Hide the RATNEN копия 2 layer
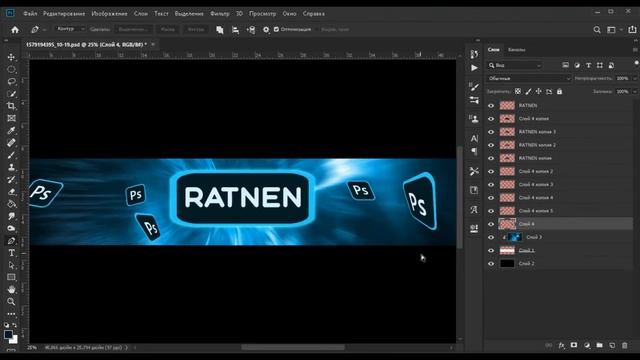Screen dimensions: 640x360 491,145
